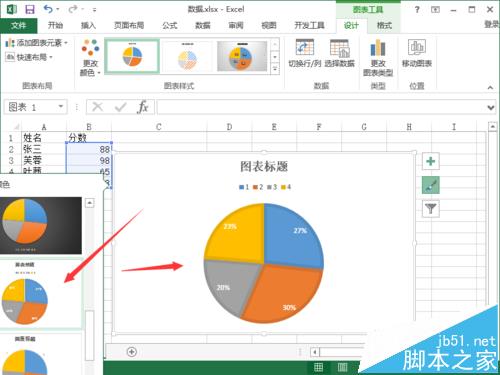Expand the formula bar chevron
Screen dimensions: 500x375
coord(491,107)
